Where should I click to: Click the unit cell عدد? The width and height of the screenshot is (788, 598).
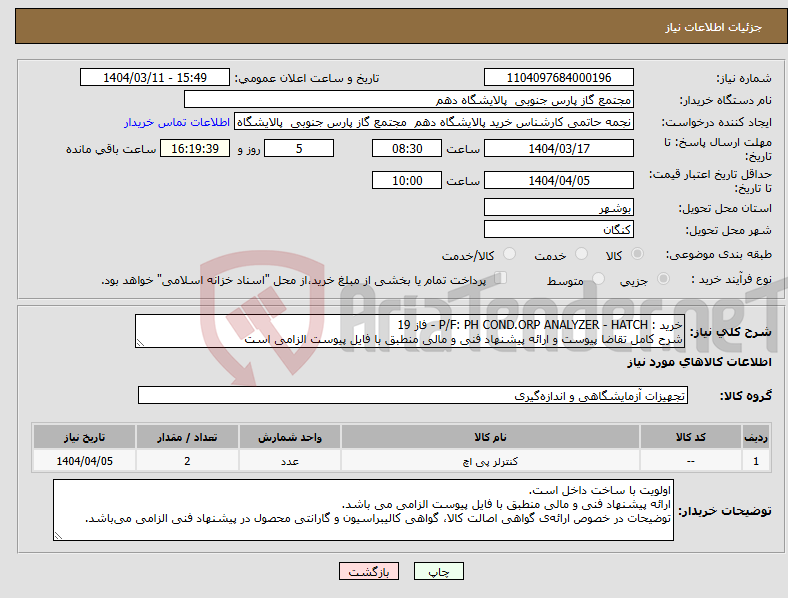(290, 461)
